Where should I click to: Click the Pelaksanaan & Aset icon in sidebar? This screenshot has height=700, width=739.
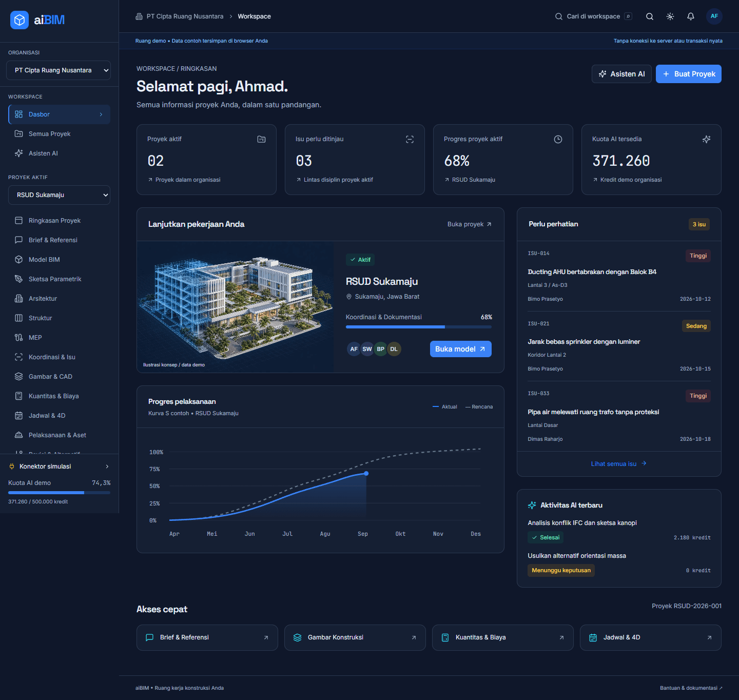19,435
